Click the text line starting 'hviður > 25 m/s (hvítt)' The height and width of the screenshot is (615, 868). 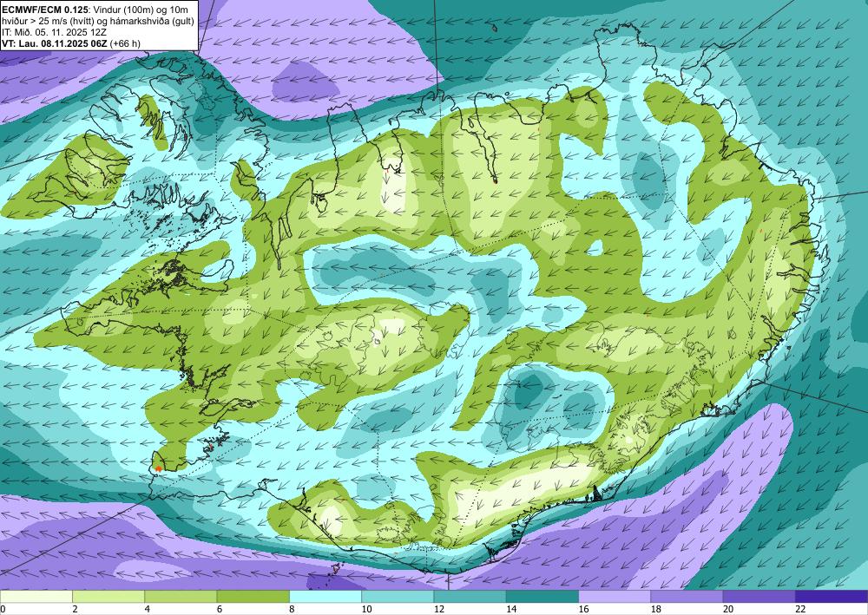pyautogui.click(x=97, y=21)
